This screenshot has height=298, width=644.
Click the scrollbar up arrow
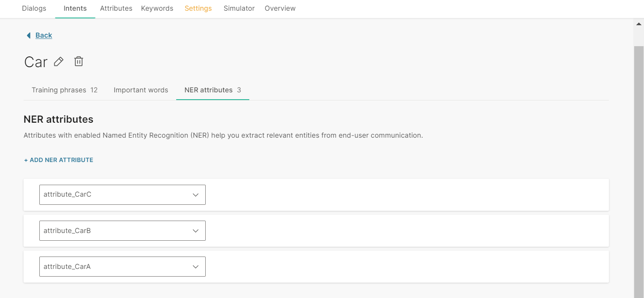pos(638,24)
